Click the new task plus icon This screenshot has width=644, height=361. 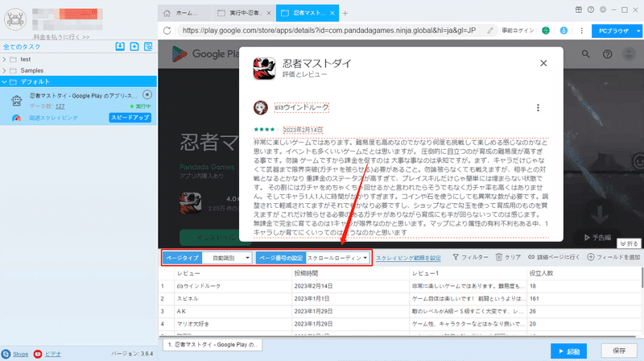click(x=134, y=47)
